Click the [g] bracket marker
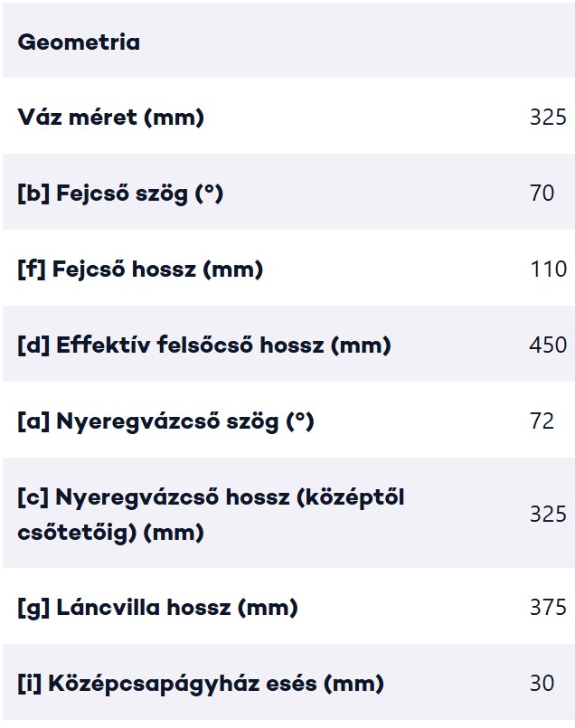This screenshot has width=575, height=728. point(33,608)
